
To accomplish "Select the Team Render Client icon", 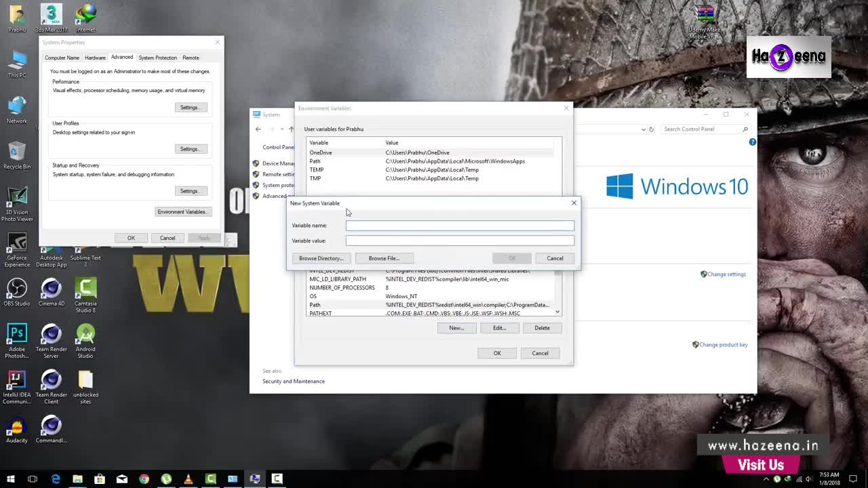I will coord(51,387).
